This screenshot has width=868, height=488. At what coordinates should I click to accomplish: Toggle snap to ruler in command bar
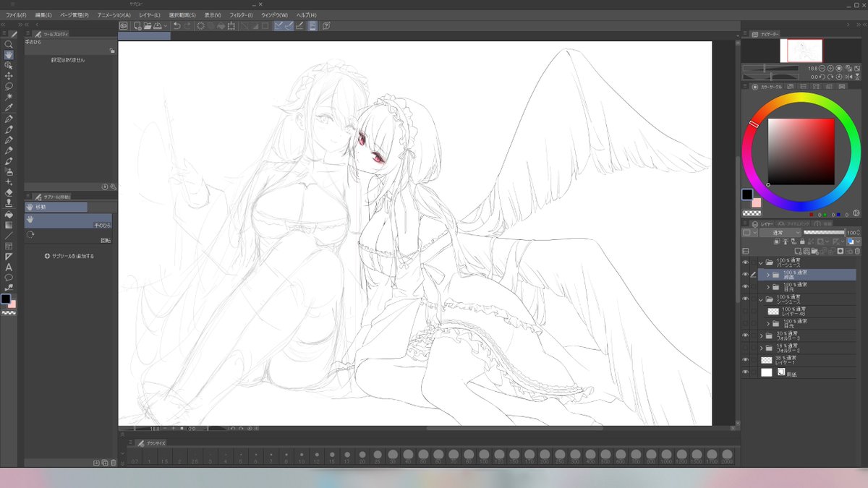[279, 26]
